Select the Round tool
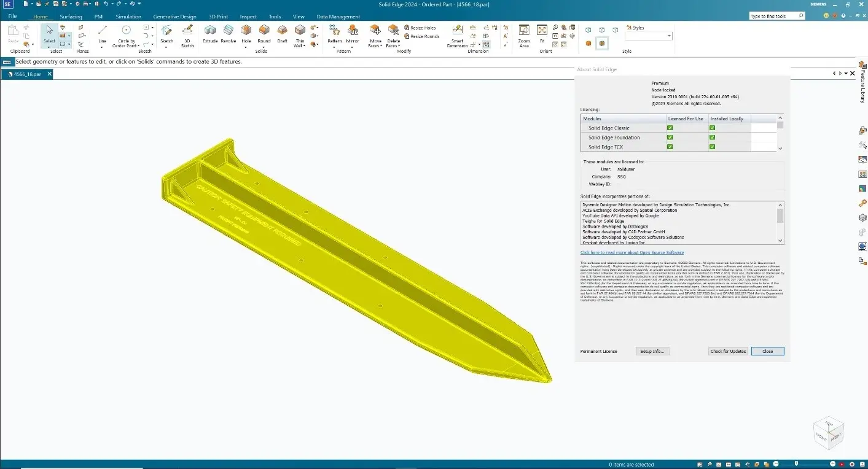The width and height of the screenshot is (868, 469). coord(264,35)
